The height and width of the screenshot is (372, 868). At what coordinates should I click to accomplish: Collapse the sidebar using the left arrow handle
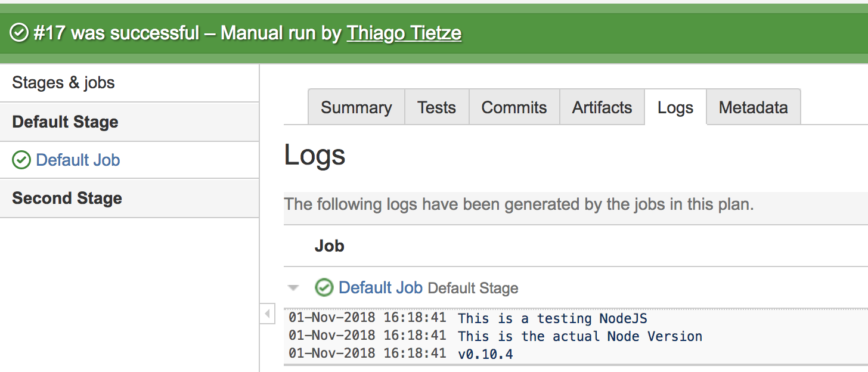[267, 314]
